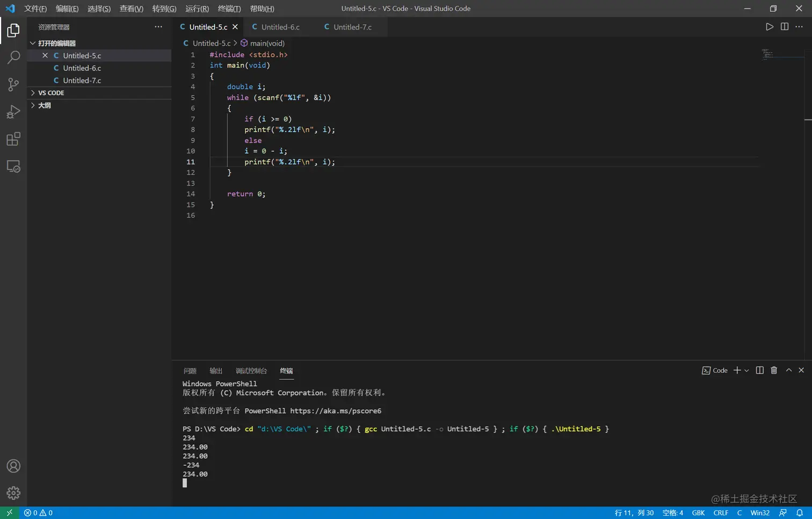
Task: Open the 编辑(E) menu
Action: [x=67, y=9]
